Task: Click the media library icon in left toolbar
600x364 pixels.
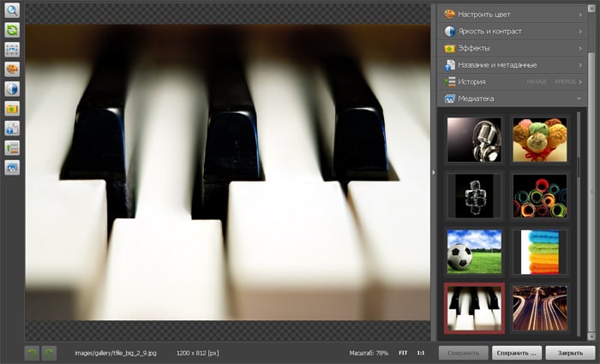Action: pos(12,168)
